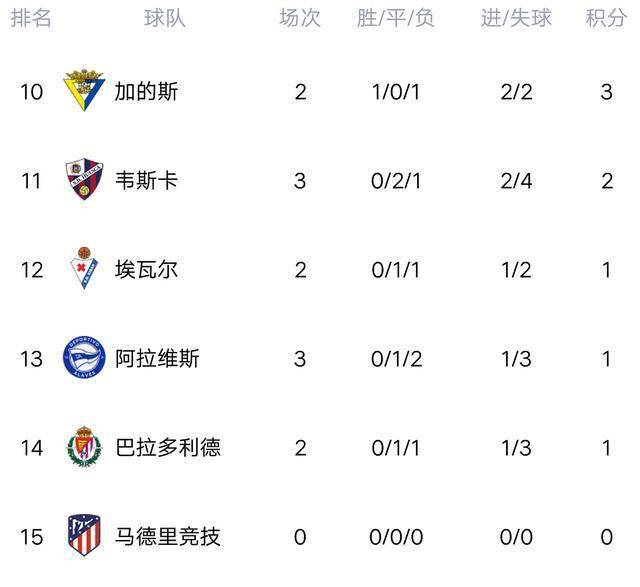
Task: Click the Valladolid club crest icon
Action: click(84, 447)
